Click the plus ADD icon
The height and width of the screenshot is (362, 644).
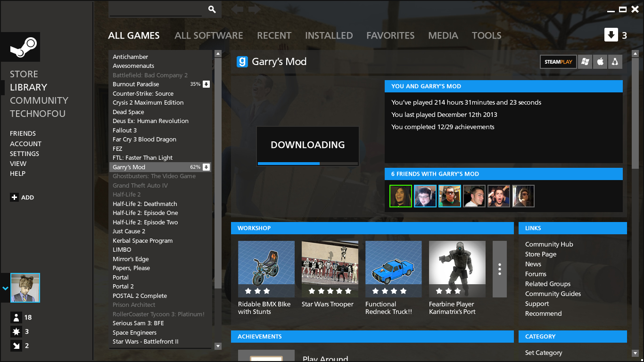14,197
